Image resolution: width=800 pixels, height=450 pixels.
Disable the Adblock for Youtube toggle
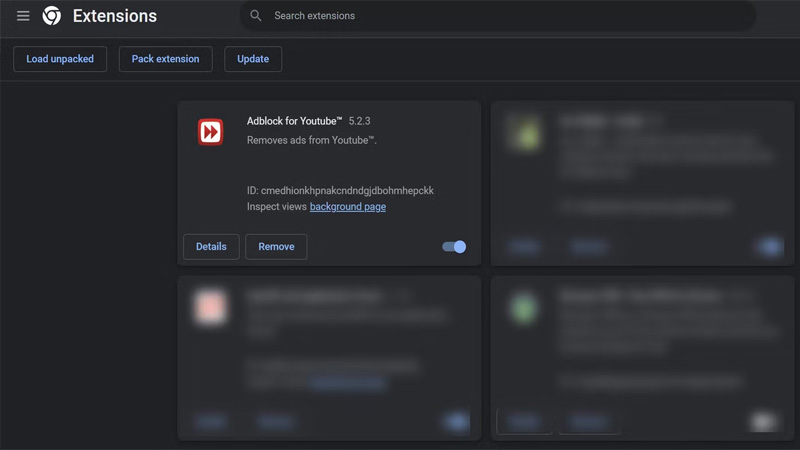[454, 247]
